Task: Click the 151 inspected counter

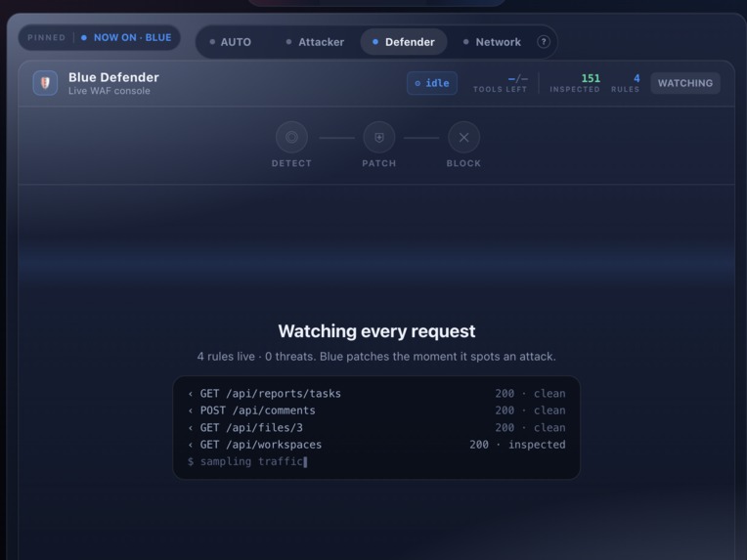Action: pos(575,83)
